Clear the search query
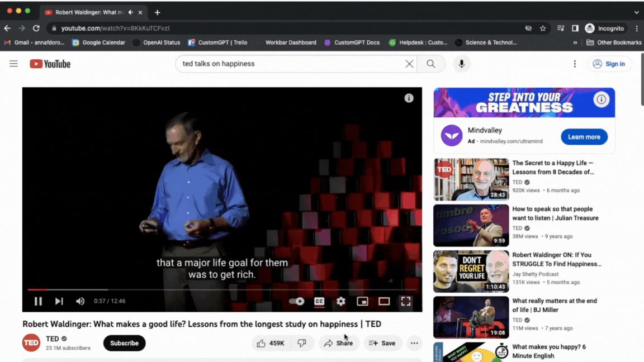 (x=409, y=64)
